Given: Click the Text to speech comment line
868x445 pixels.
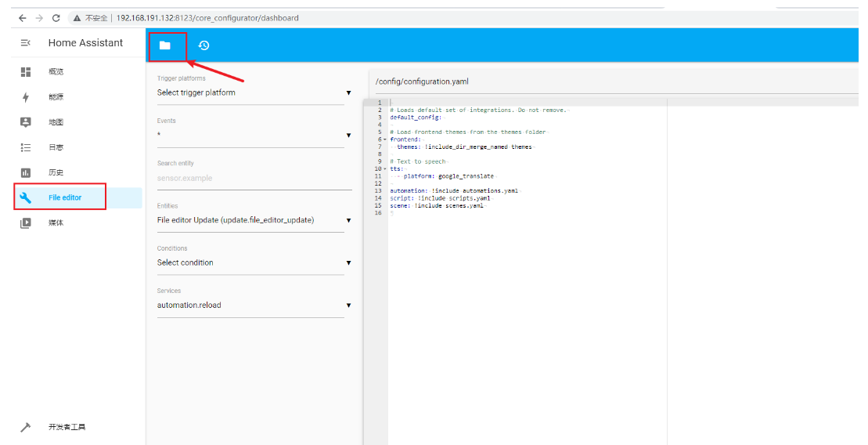Looking at the screenshot, I should [418, 162].
